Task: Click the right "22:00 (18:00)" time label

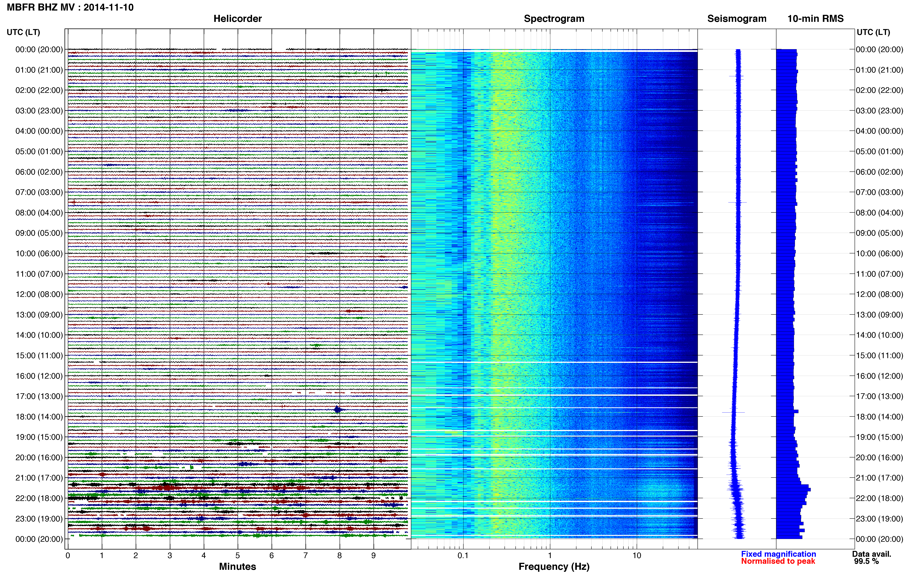Action: (879, 498)
